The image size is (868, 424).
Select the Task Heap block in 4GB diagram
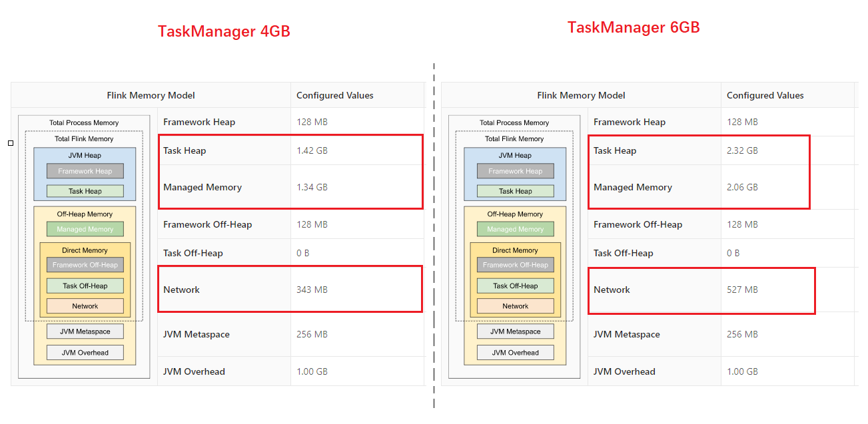pos(85,191)
